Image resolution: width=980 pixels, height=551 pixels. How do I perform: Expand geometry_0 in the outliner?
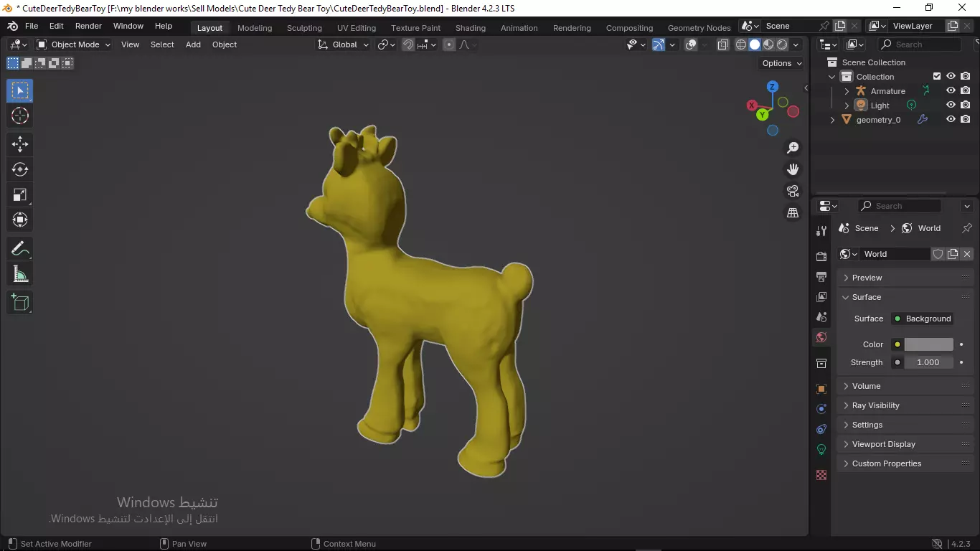tap(832, 120)
